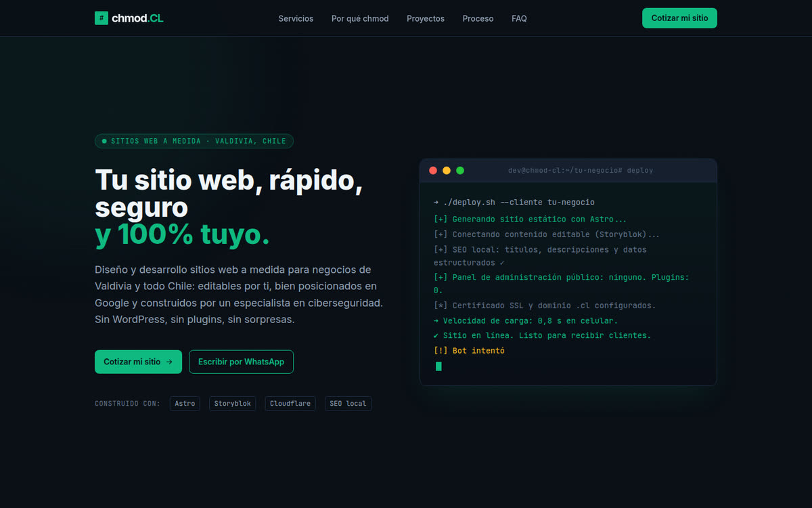Click the SEO local: títulos terminal line
This screenshot has height=508, width=812.
tap(540, 256)
